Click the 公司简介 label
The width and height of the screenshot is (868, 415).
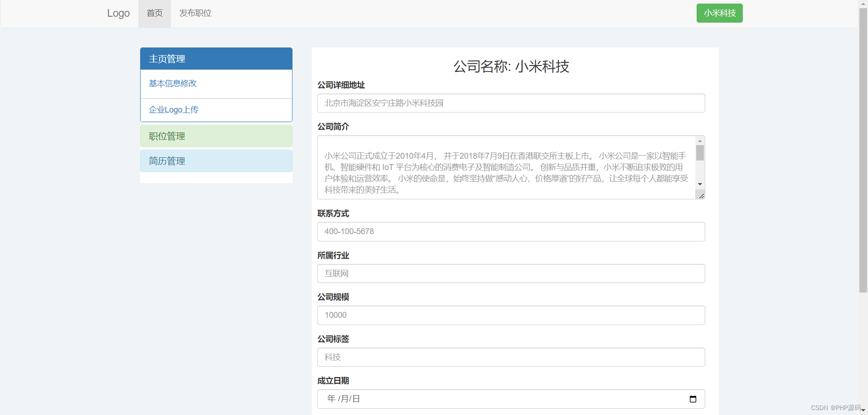[x=333, y=127]
